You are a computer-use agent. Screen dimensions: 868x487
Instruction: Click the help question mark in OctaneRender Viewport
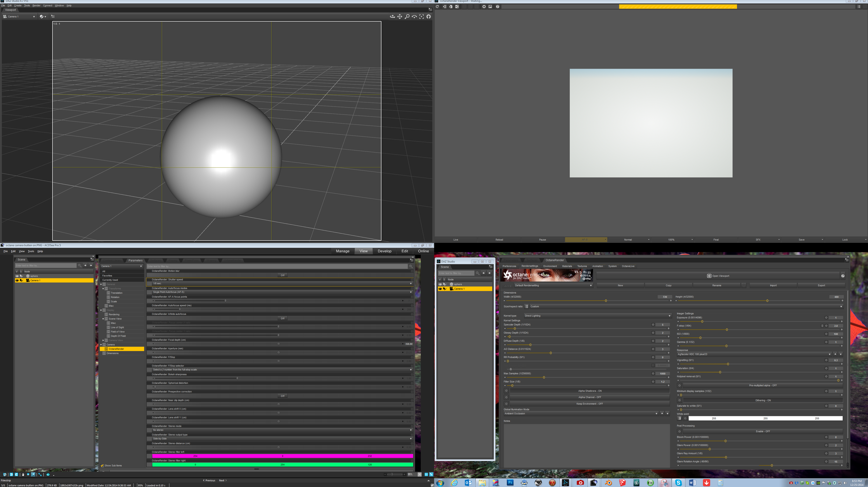tap(497, 6)
